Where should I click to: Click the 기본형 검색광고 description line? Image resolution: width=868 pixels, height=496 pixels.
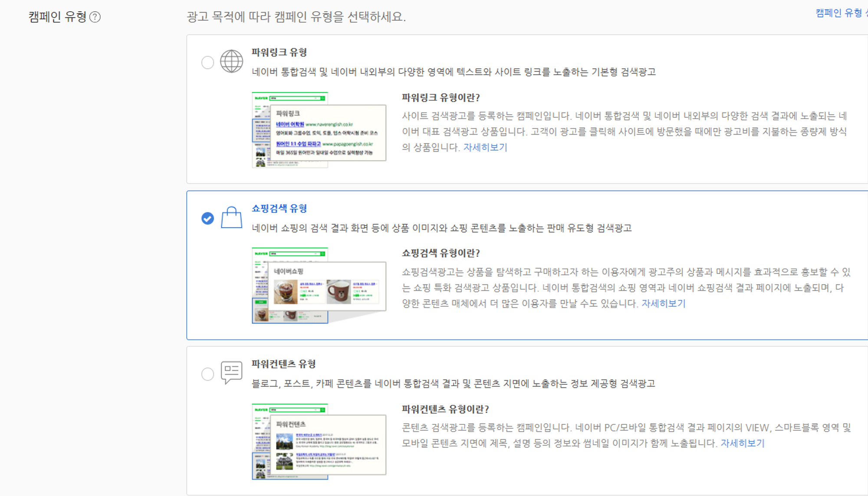click(454, 72)
